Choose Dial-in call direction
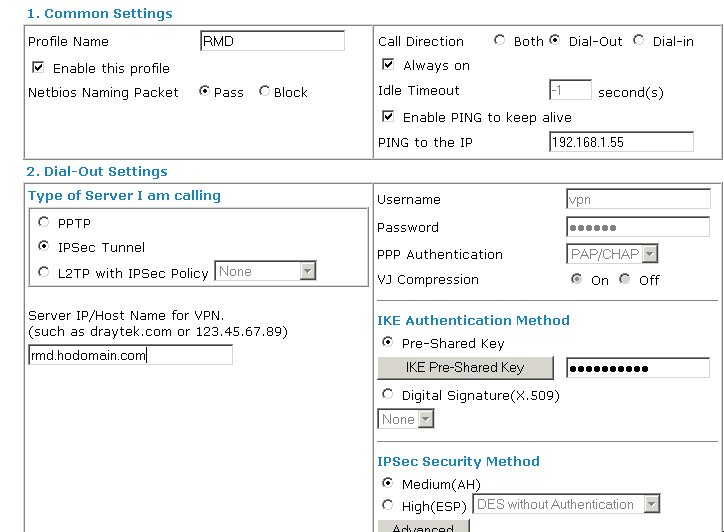724x532 pixels. [639, 40]
